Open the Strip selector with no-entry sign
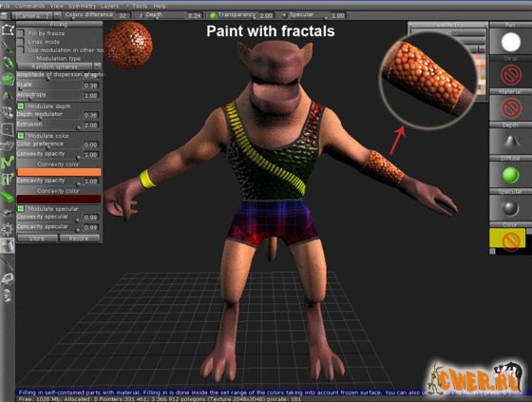This screenshot has height=402, width=532. click(x=511, y=75)
